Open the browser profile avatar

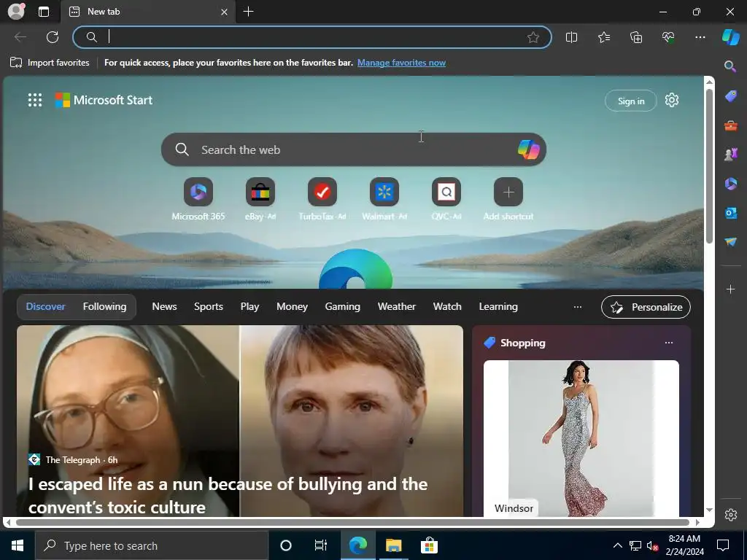pos(16,11)
